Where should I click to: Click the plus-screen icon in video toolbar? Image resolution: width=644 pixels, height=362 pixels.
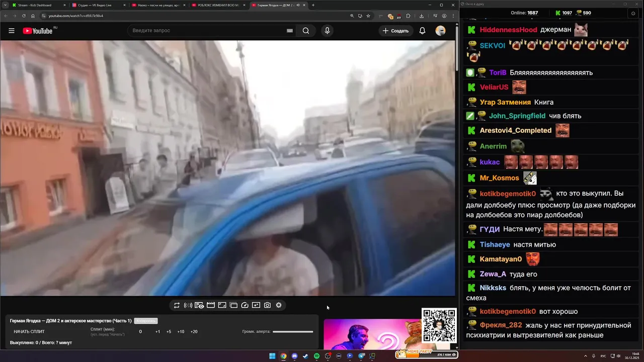[x=256, y=305]
